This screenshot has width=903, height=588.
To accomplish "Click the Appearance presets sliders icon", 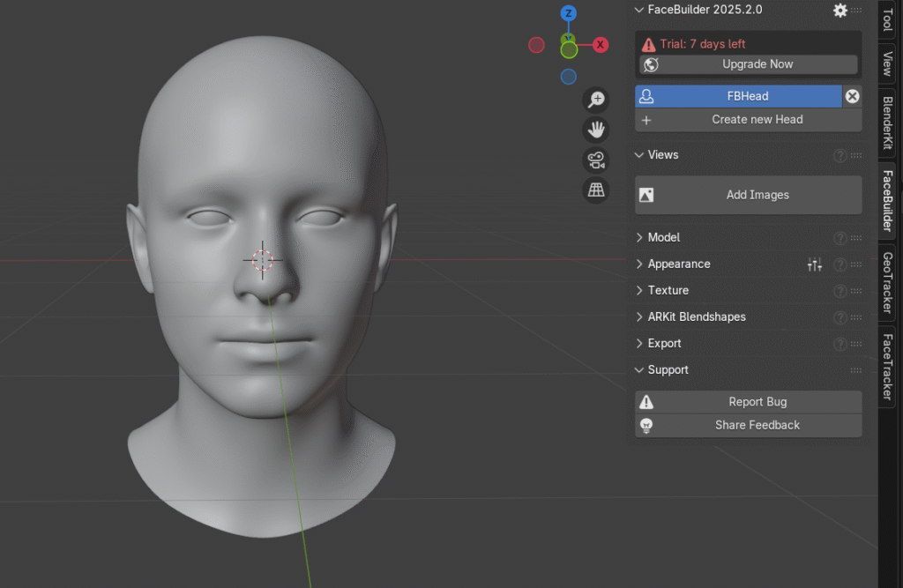I will [815, 264].
